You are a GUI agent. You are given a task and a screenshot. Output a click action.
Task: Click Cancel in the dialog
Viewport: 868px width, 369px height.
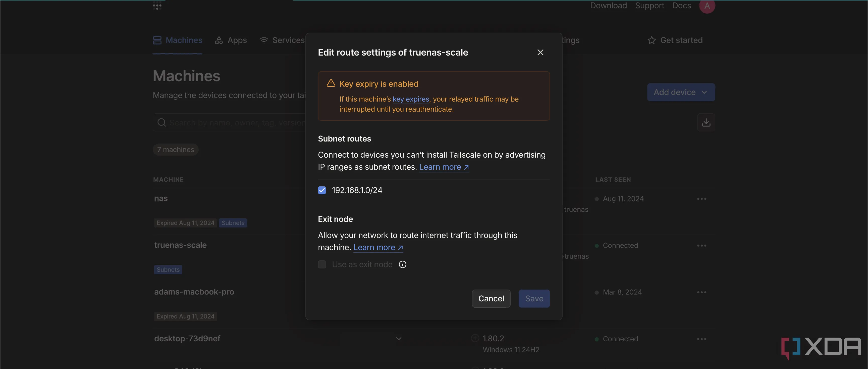click(491, 299)
